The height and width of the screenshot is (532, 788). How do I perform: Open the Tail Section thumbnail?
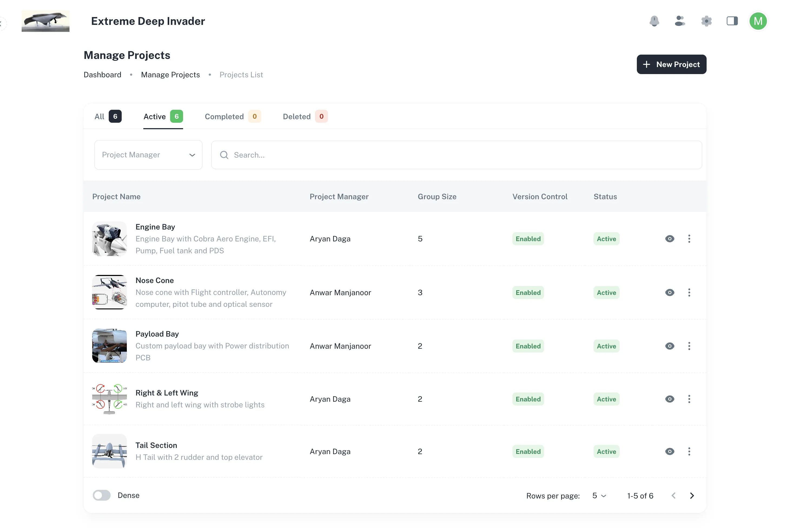(109, 451)
